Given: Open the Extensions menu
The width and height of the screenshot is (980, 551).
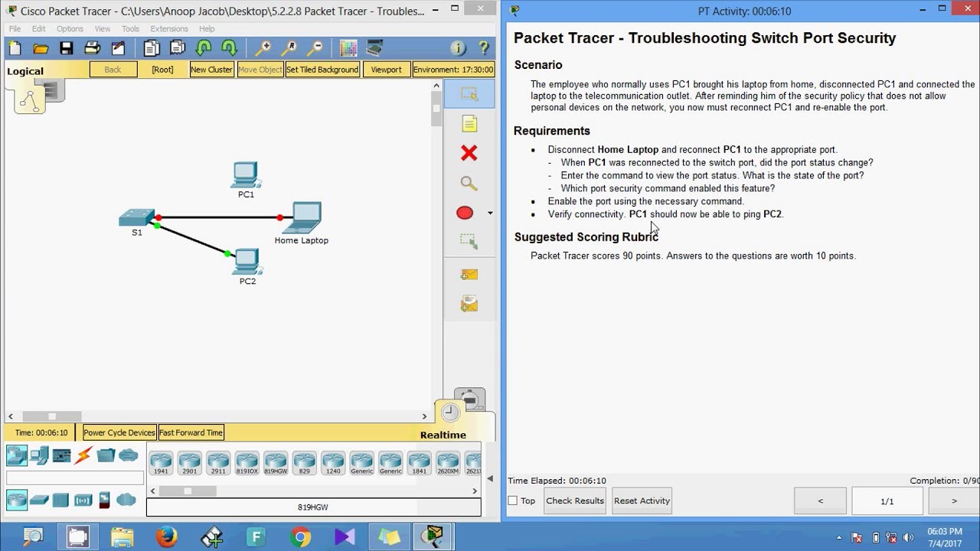Looking at the screenshot, I should (169, 29).
